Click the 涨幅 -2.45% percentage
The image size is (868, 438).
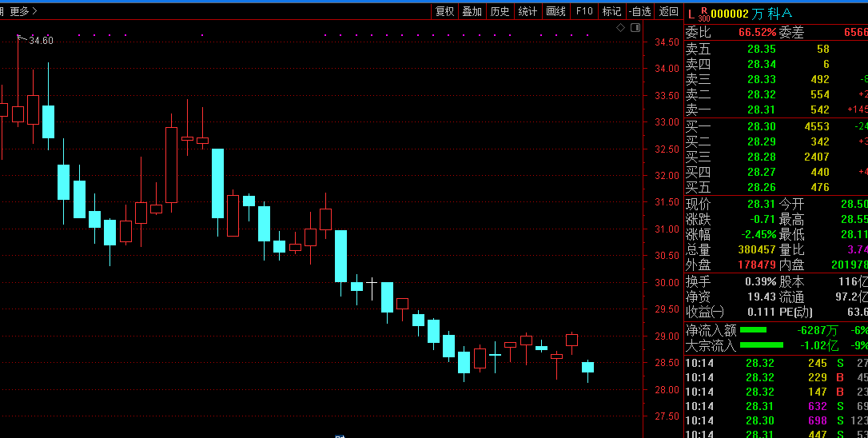[759, 235]
